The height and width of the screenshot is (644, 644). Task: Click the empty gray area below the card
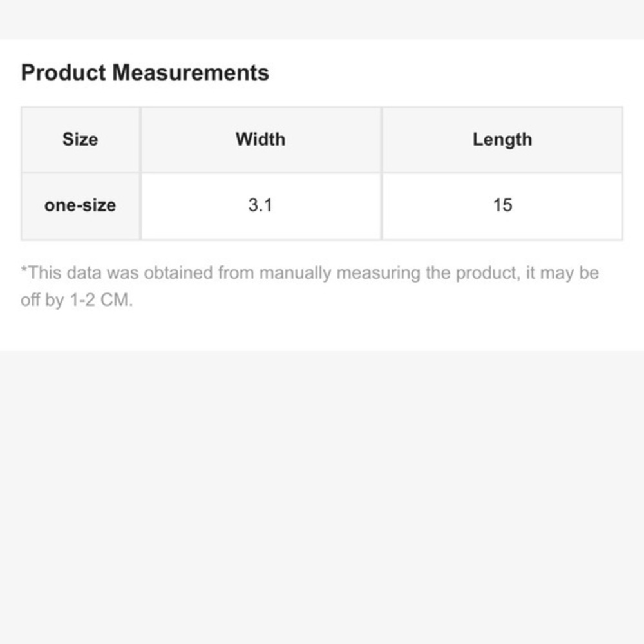322,497
